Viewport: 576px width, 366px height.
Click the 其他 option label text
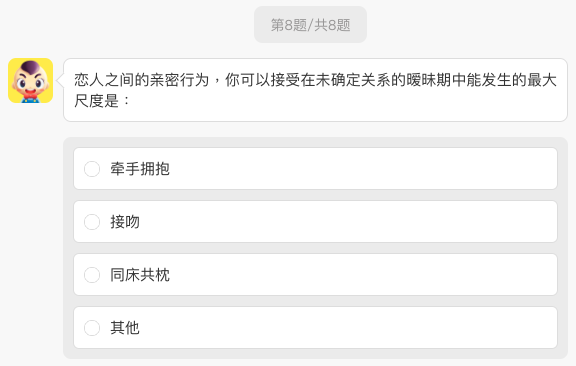(x=125, y=328)
